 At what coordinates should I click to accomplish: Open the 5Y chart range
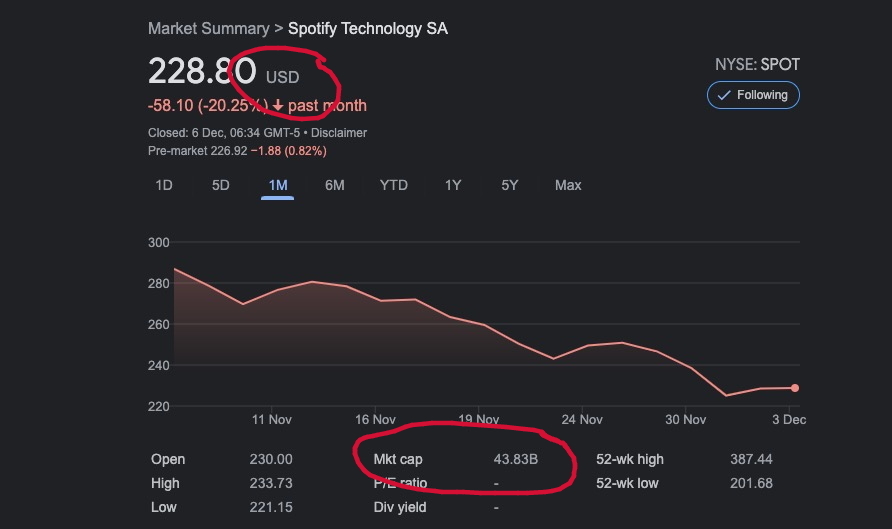pos(510,185)
